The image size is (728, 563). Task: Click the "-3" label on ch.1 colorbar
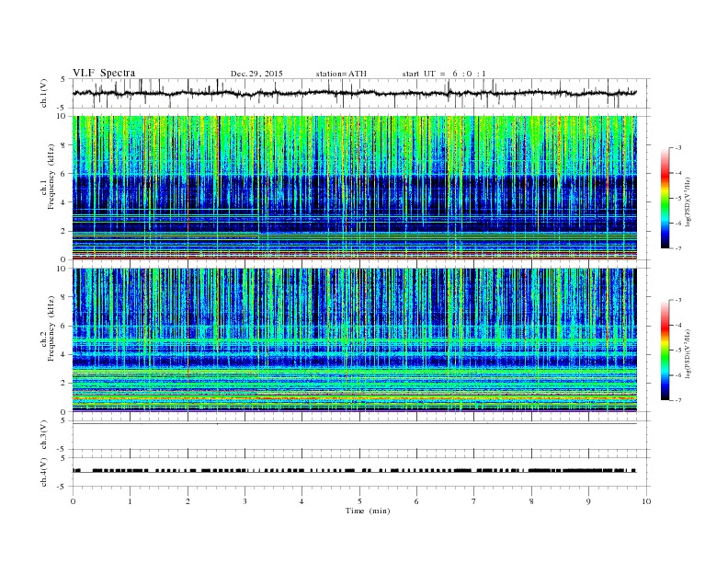[678, 148]
